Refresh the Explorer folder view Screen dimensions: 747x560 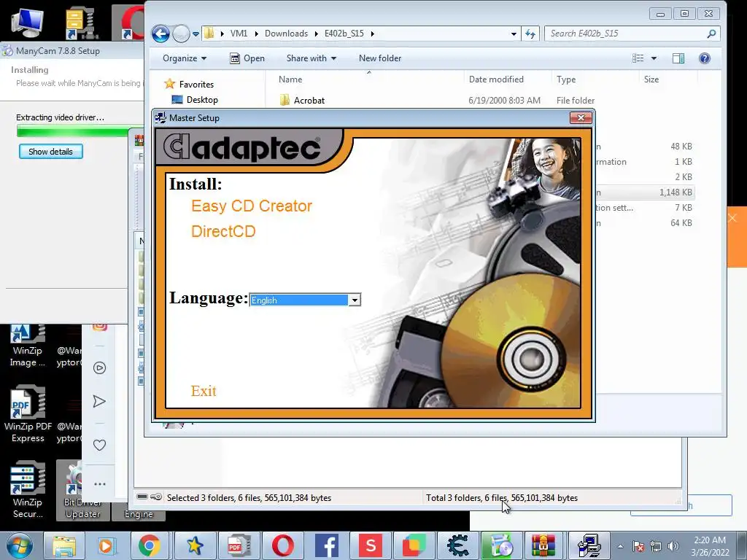pyautogui.click(x=530, y=34)
